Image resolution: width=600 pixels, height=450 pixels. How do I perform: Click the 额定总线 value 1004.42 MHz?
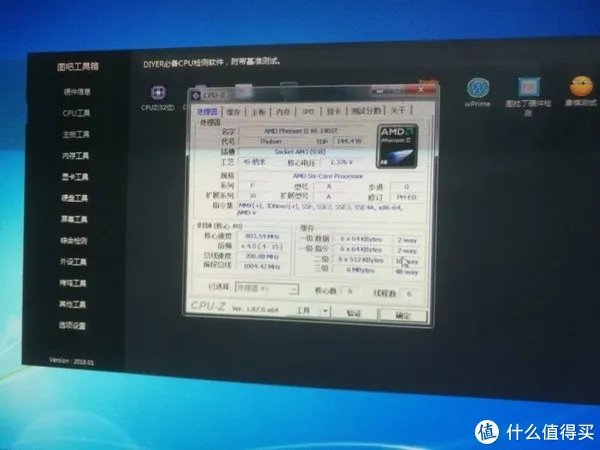click(262, 266)
